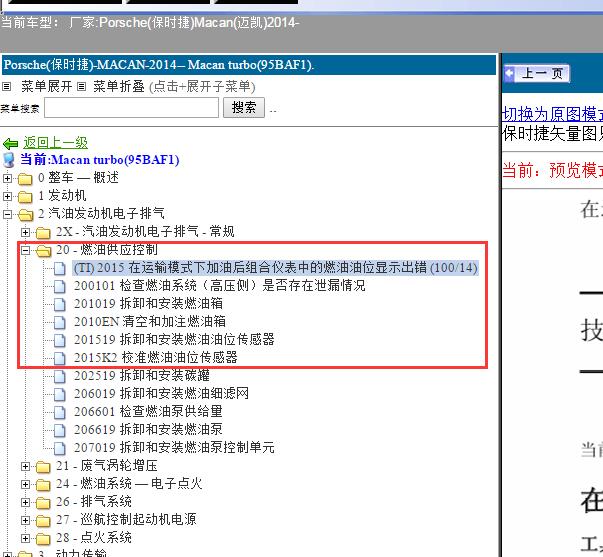Open 206019 拆卸和安装燃油细滤网 document

(162, 394)
